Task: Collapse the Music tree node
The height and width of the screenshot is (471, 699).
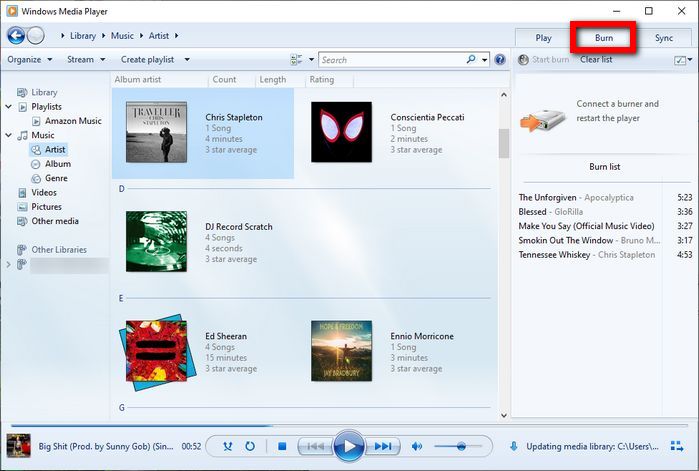Action: [8, 135]
